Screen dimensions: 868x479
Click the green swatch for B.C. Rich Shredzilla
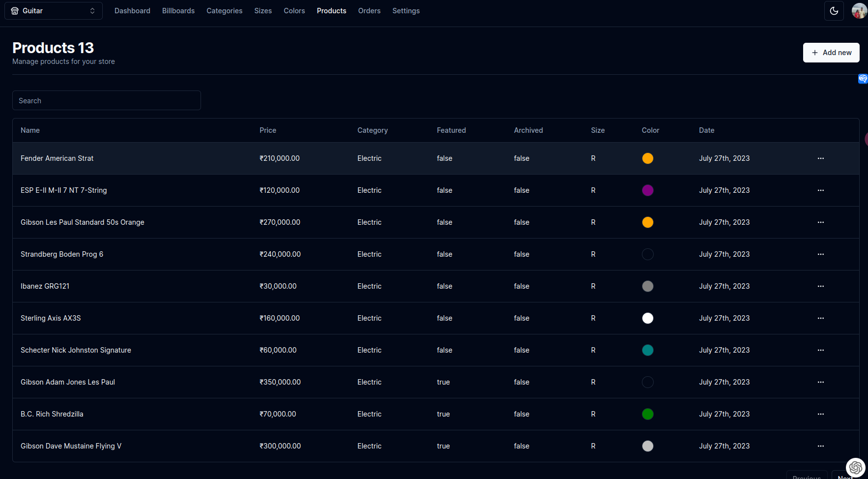(x=648, y=414)
